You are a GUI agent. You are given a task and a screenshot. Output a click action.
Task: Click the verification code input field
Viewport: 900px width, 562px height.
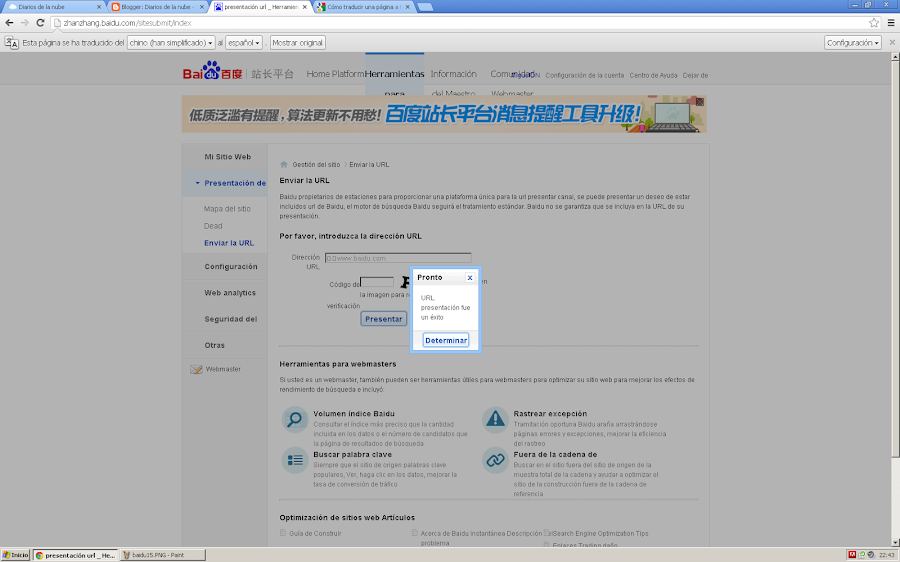[x=377, y=282]
